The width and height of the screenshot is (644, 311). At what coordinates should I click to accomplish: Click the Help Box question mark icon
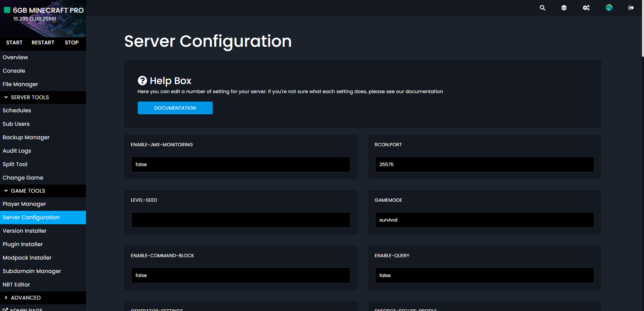click(x=142, y=81)
